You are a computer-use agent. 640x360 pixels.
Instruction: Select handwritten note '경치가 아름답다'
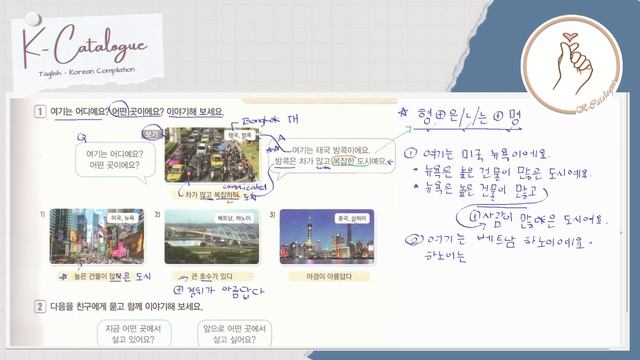tap(220, 291)
